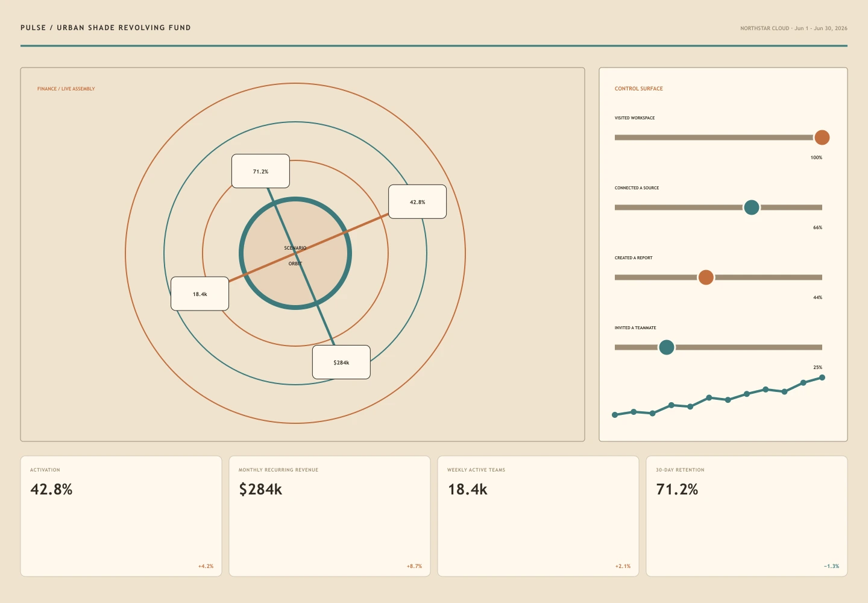
Task: Click the Created a Report slider thumb
Action: pos(706,277)
